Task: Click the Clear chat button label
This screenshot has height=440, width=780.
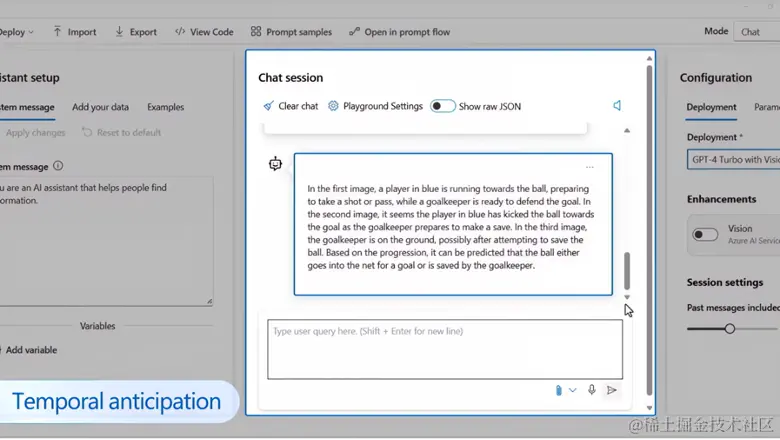Action: pyautogui.click(x=298, y=106)
